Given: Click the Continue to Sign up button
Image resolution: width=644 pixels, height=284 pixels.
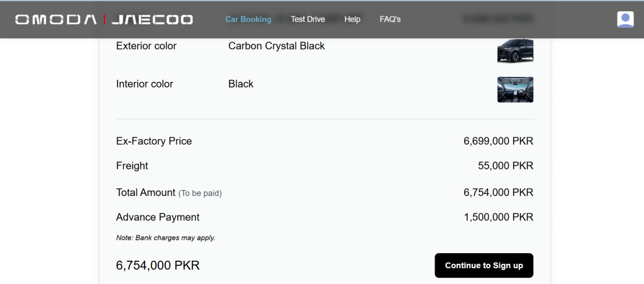Looking at the screenshot, I should (x=484, y=266).
